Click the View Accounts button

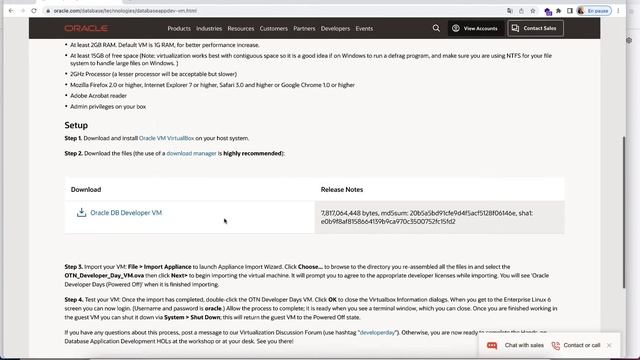coord(475,28)
